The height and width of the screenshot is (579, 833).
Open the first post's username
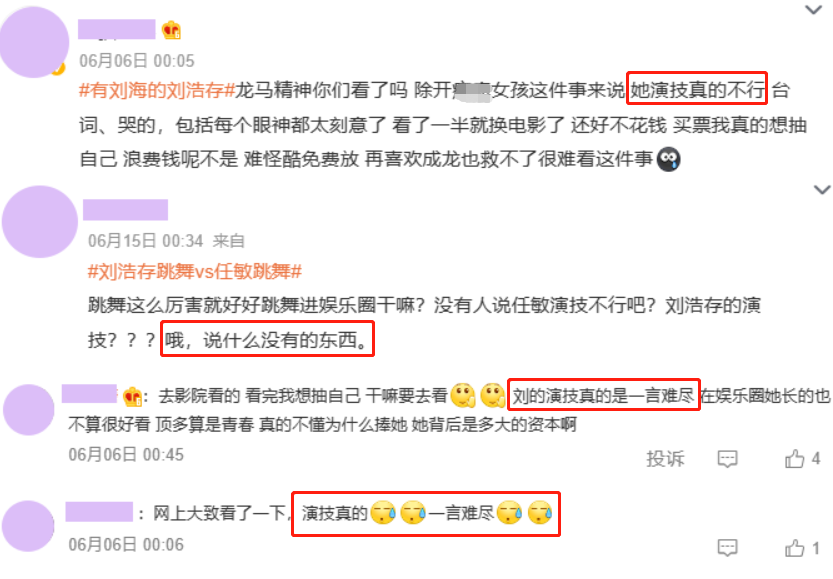pos(116,30)
